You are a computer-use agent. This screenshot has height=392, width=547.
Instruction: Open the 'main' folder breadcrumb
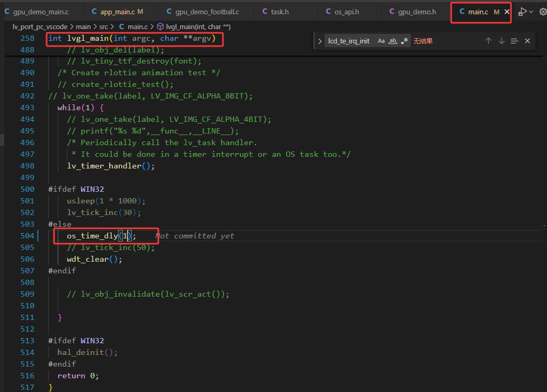coord(83,27)
